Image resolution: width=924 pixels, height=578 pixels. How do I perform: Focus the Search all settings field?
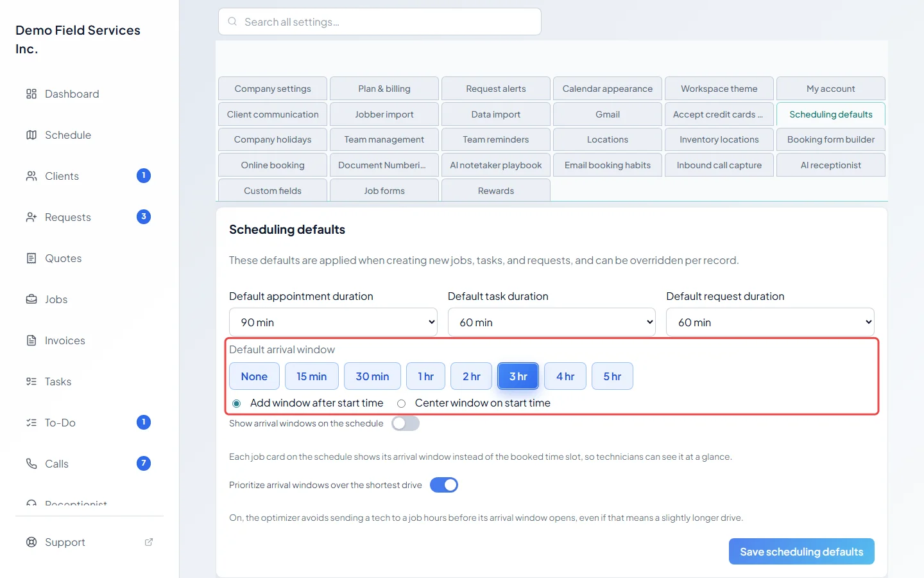coord(380,22)
